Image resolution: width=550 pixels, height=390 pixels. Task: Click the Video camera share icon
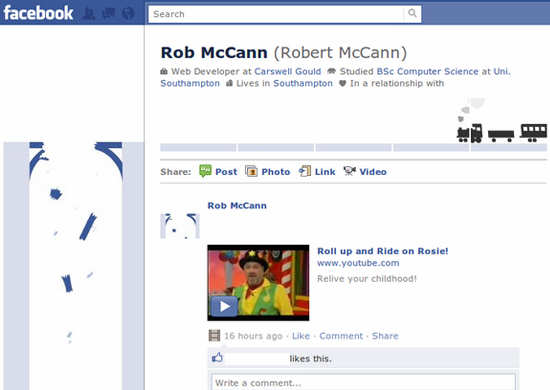[x=349, y=171]
